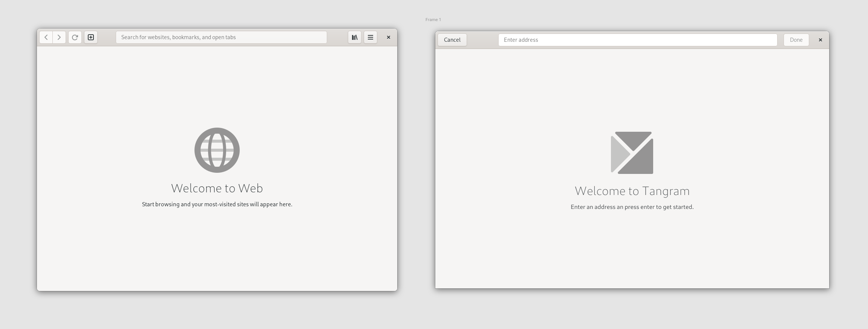Click the Done button in Tangram
Viewport: 868px width, 329px height.
[x=796, y=40]
